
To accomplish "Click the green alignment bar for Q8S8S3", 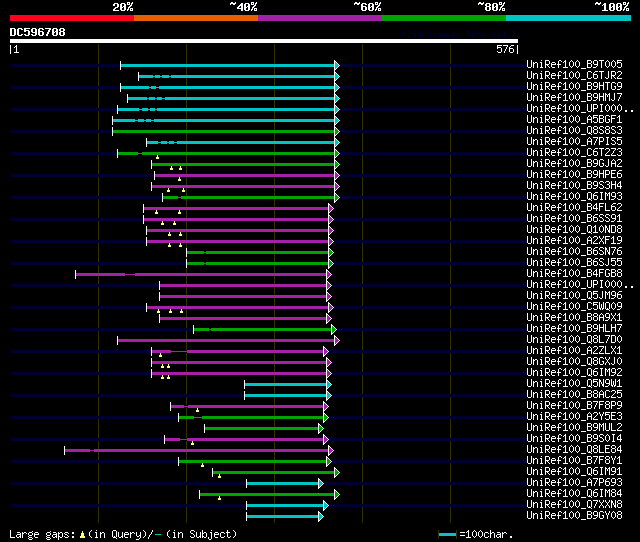I will tap(226, 131).
